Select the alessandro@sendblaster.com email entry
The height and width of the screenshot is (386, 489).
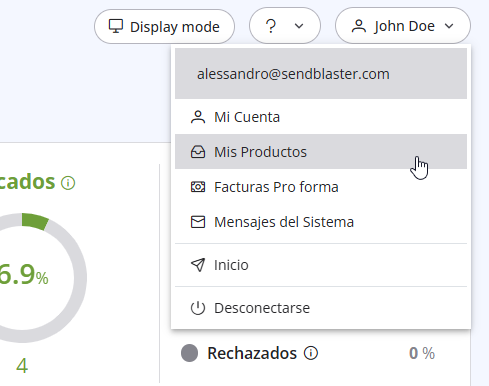pyautogui.click(x=321, y=74)
